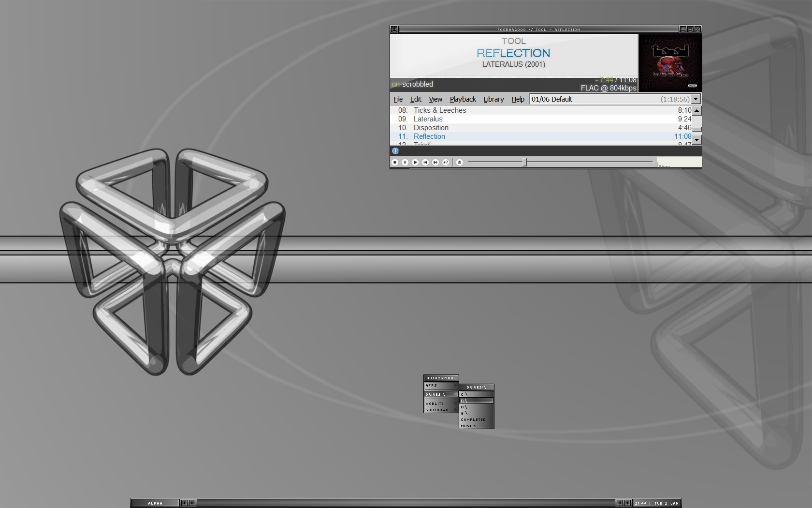Click the playlist scrollbar down arrow
Screen dimensions: 812x508
coord(696,140)
